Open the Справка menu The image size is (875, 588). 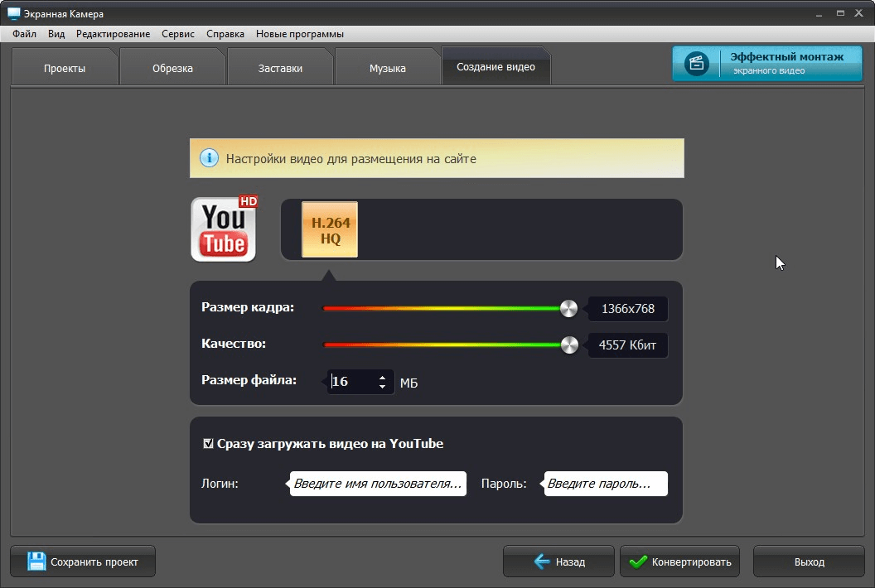[x=225, y=34]
